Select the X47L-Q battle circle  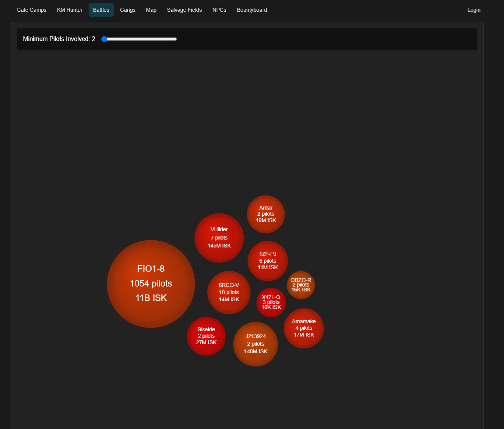click(271, 302)
